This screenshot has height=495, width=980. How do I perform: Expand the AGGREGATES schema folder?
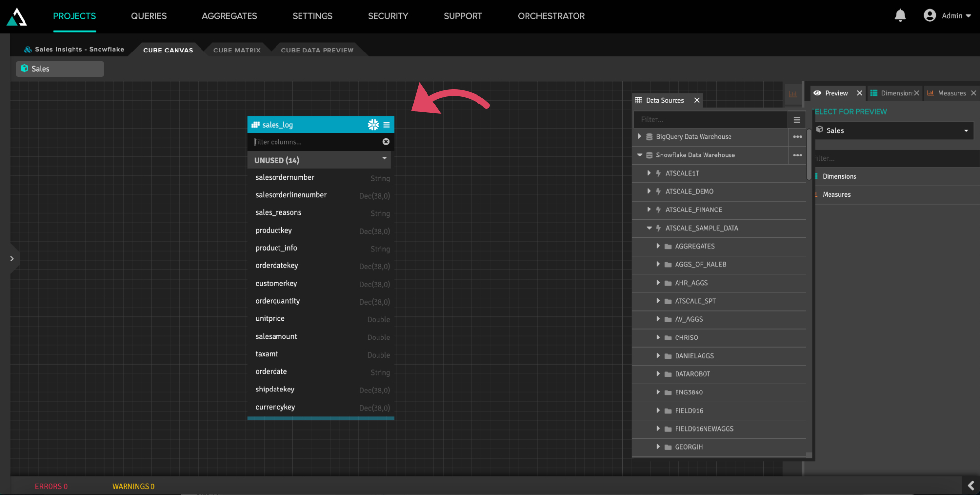coord(658,246)
